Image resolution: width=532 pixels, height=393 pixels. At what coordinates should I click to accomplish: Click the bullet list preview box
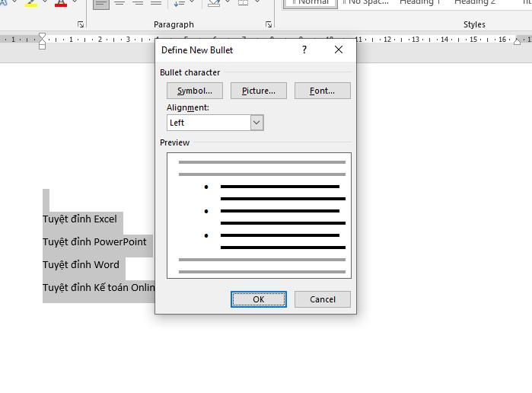[259, 216]
